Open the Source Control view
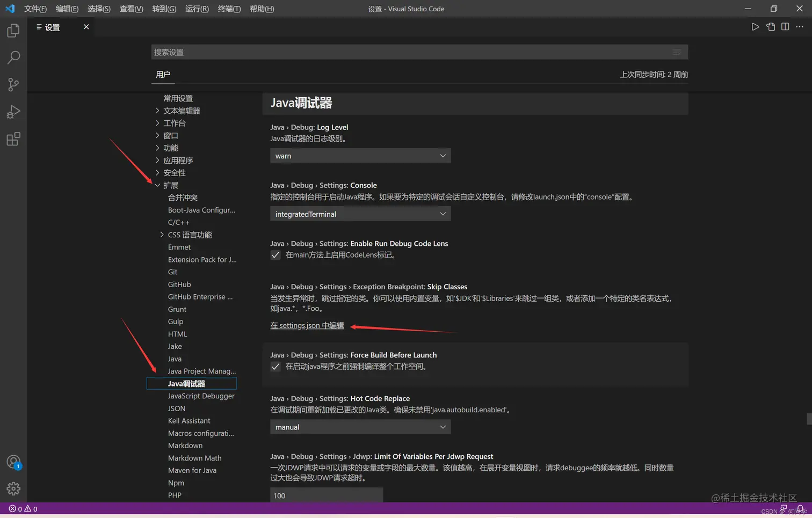 (x=13, y=84)
